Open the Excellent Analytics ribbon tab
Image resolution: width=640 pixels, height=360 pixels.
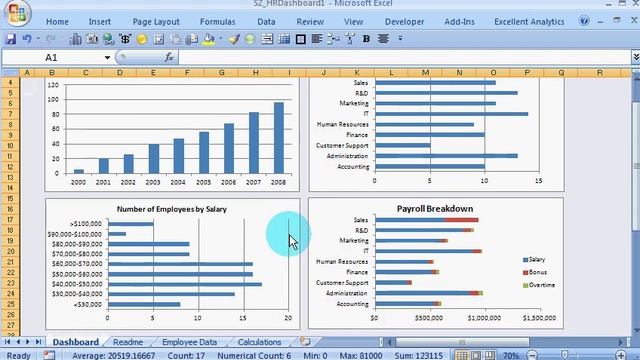tap(529, 22)
